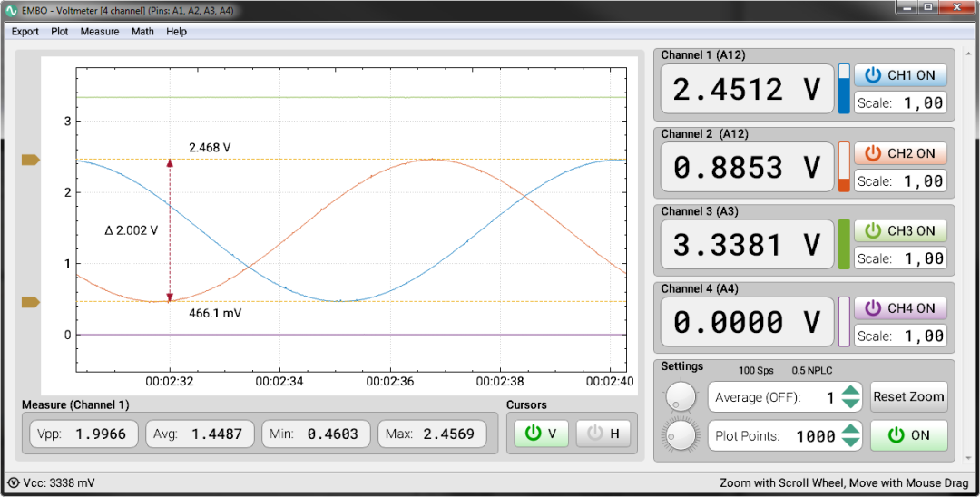Viewport: 980px width, 497px height.
Task: Increase Average value with up arrow
Action: point(850,391)
